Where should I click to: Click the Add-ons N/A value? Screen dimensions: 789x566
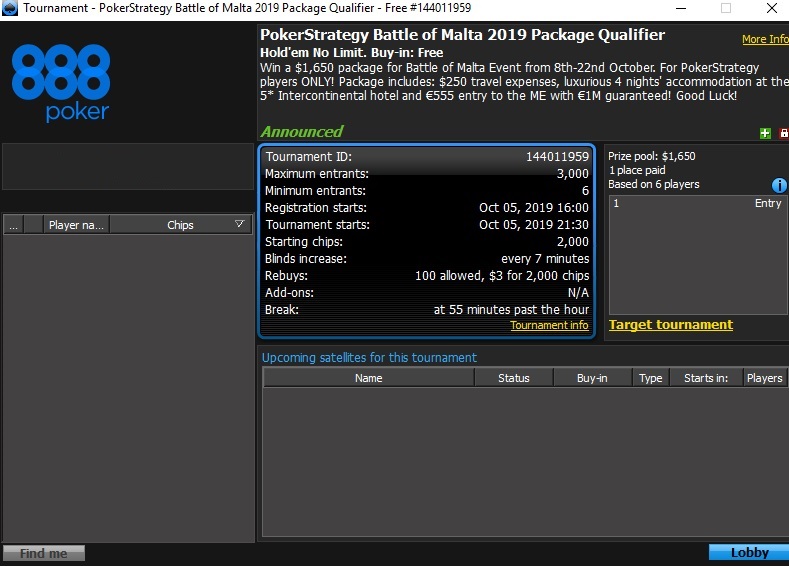[x=578, y=293]
